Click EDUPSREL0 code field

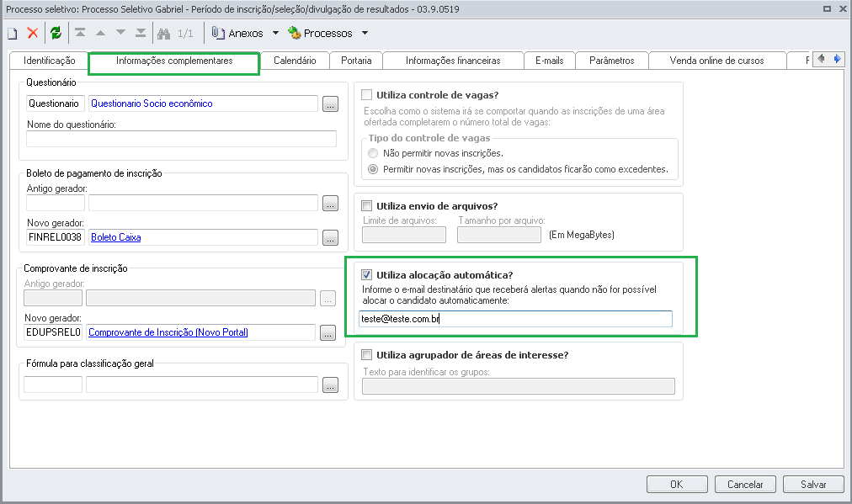(x=53, y=332)
